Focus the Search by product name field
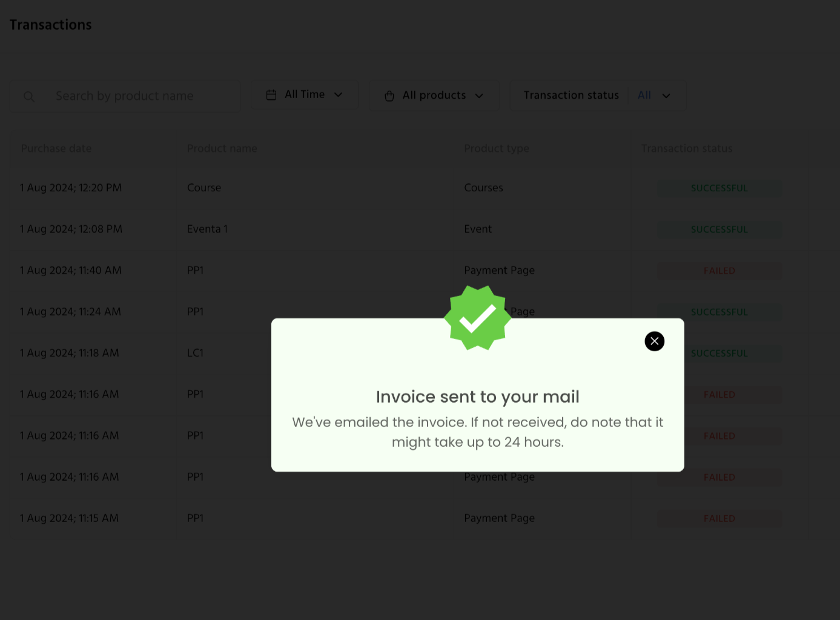The width and height of the screenshot is (840, 620). click(125, 96)
